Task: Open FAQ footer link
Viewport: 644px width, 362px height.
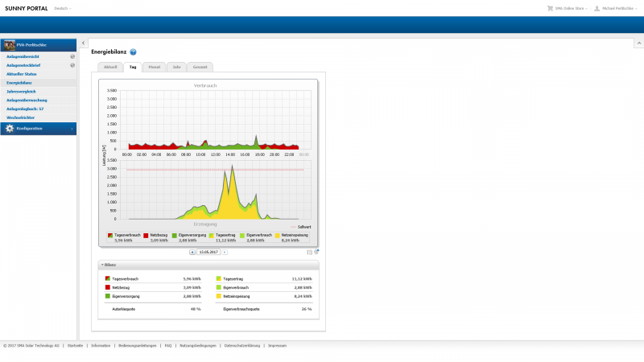Action: click(168, 346)
